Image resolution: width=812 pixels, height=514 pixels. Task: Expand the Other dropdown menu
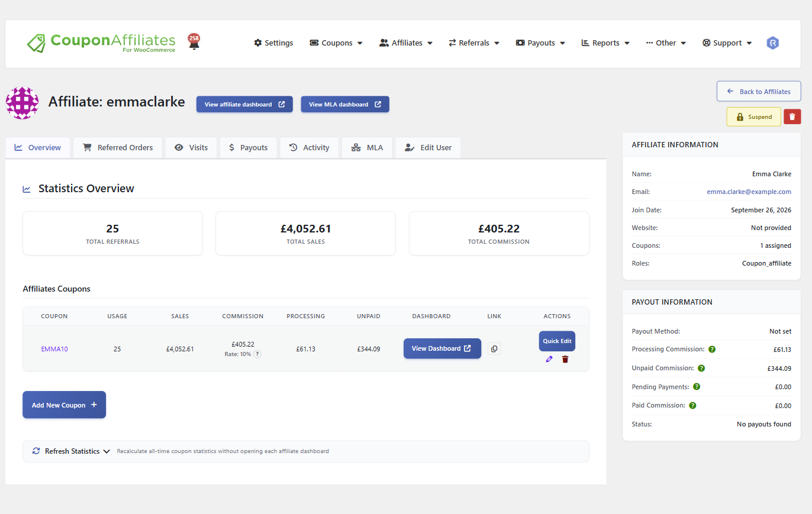666,43
